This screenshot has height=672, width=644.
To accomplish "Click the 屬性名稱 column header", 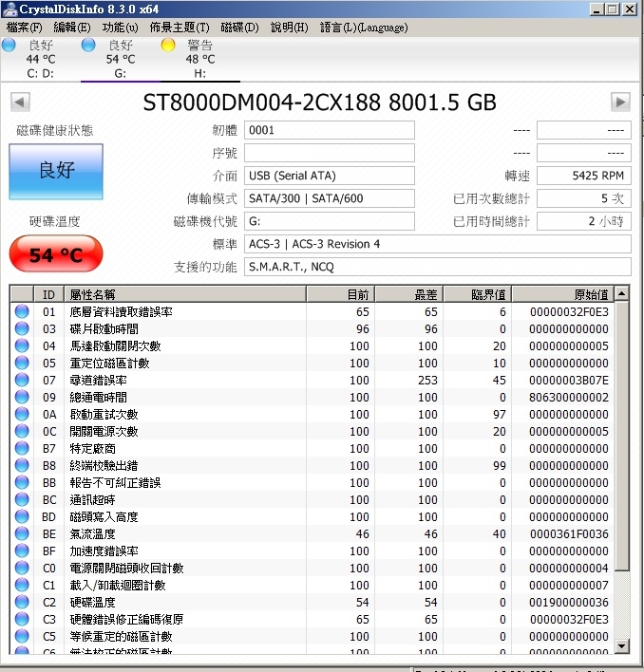I will [x=185, y=294].
